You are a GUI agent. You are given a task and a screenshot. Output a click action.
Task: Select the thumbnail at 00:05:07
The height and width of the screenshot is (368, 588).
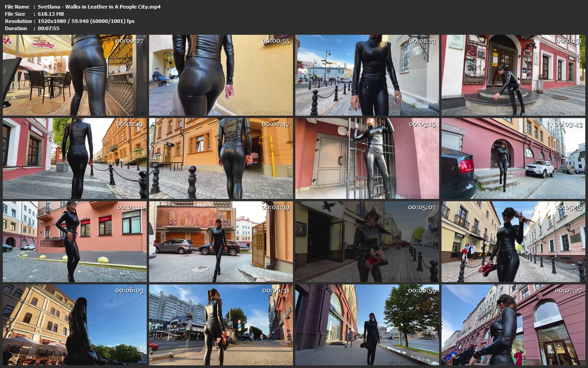click(367, 242)
